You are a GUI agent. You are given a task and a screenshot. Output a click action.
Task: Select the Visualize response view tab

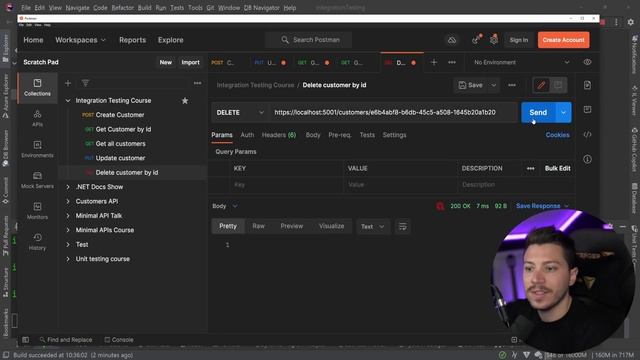pos(331,226)
